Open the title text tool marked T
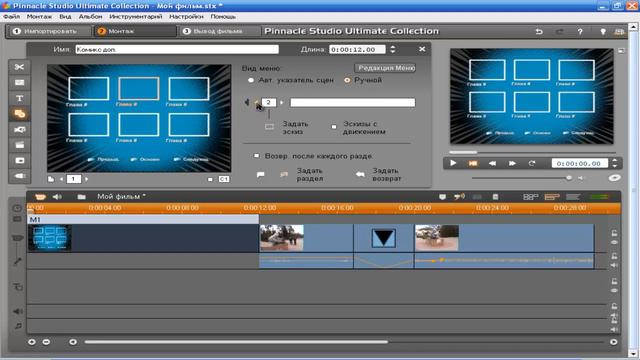Image resolution: width=640 pixels, height=360 pixels. 19,98
